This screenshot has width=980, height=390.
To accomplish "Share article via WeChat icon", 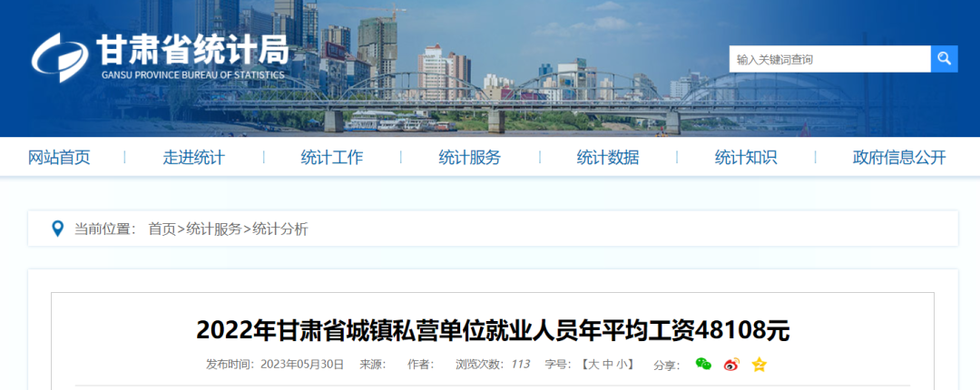I will tap(704, 365).
